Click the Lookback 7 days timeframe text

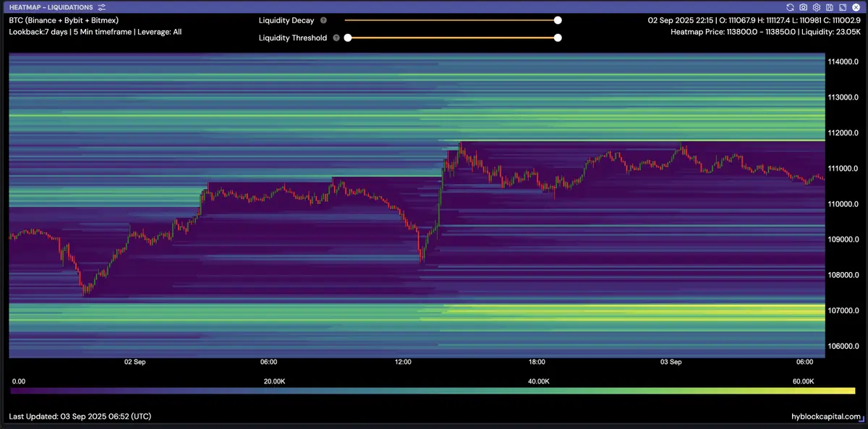95,32
